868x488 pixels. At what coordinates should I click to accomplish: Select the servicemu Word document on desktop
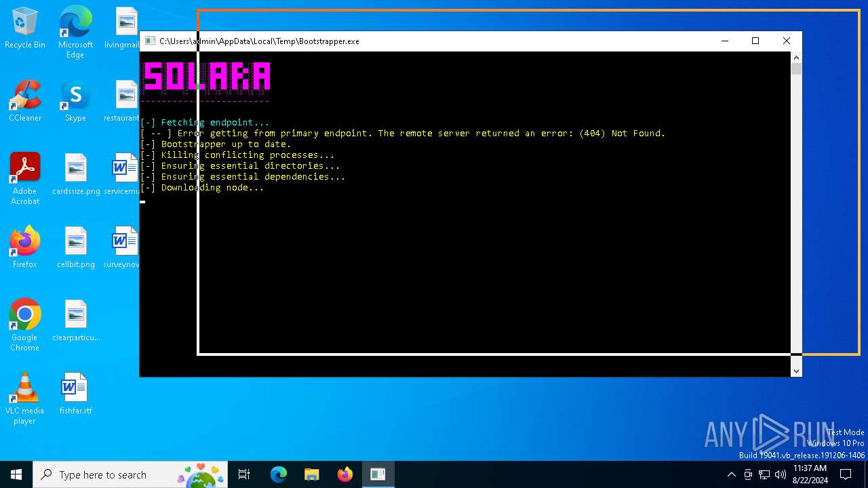coord(122,174)
